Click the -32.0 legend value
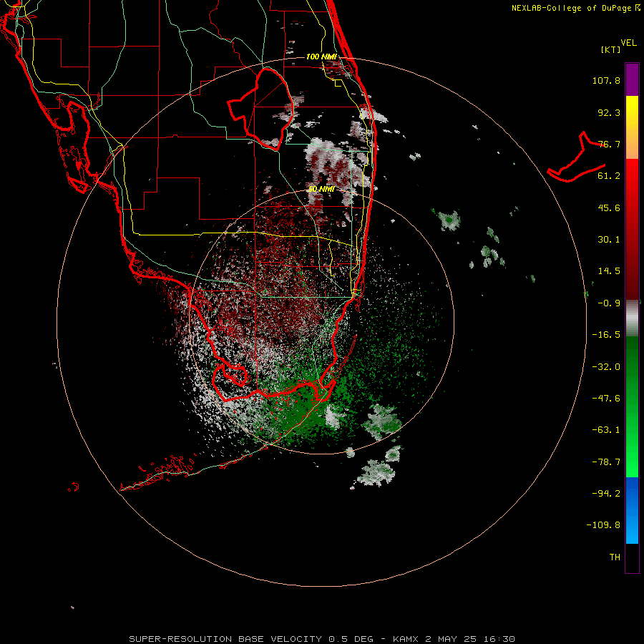Viewport: 644px width, 644px height. click(x=606, y=367)
